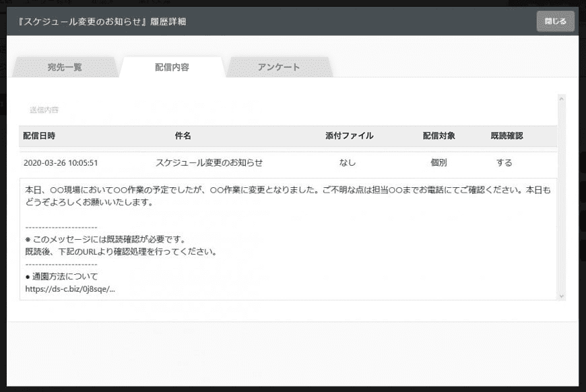This screenshot has height=392, width=586.
Task: Click the 送信内容 section label
Action: (44, 110)
